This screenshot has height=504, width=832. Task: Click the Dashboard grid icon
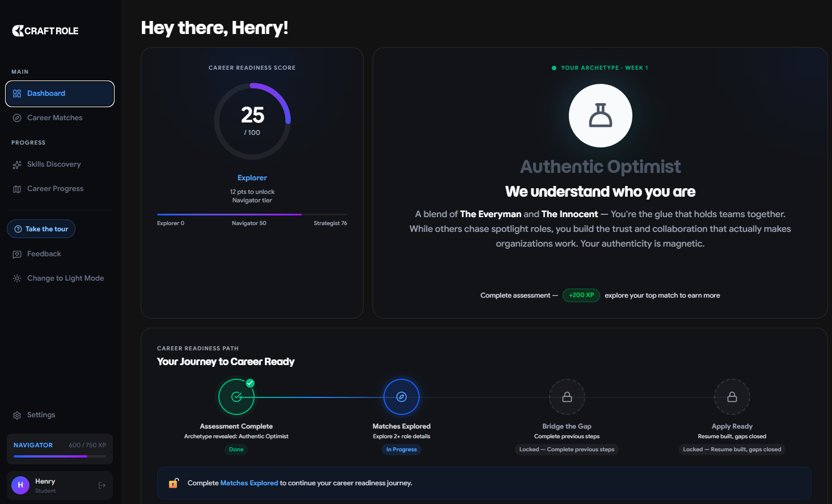coord(17,94)
